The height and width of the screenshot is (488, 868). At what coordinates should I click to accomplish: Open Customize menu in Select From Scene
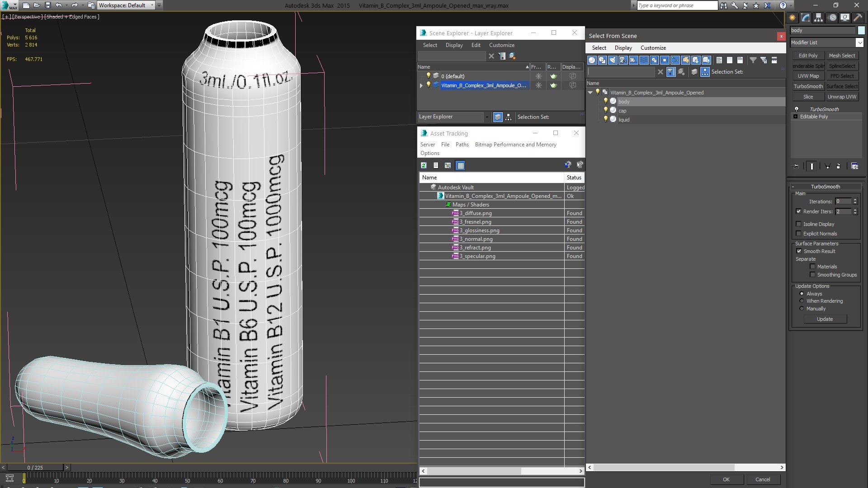(653, 48)
